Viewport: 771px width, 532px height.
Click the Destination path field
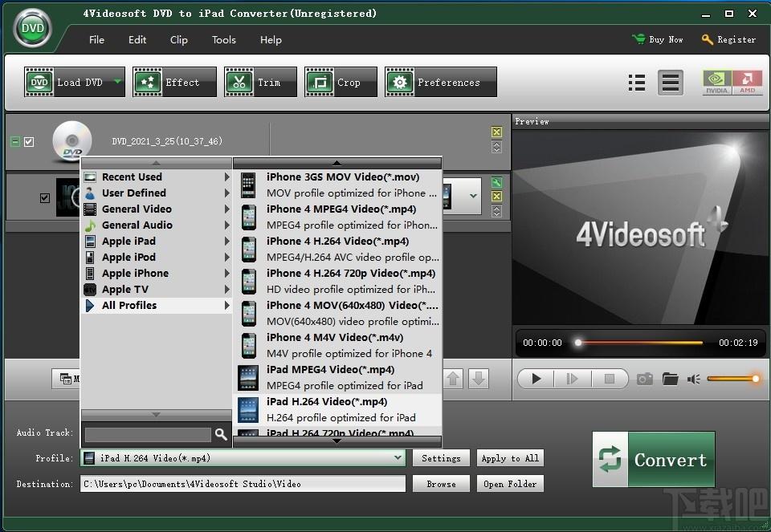coord(243,484)
